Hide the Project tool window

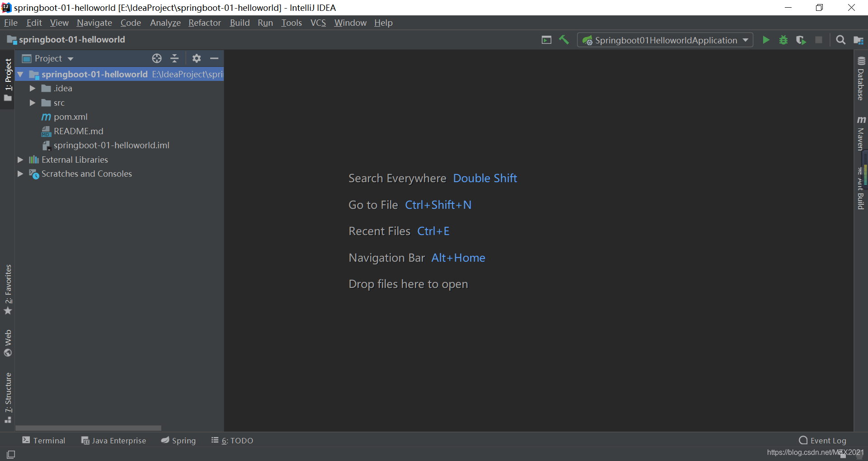click(x=214, y=58)
